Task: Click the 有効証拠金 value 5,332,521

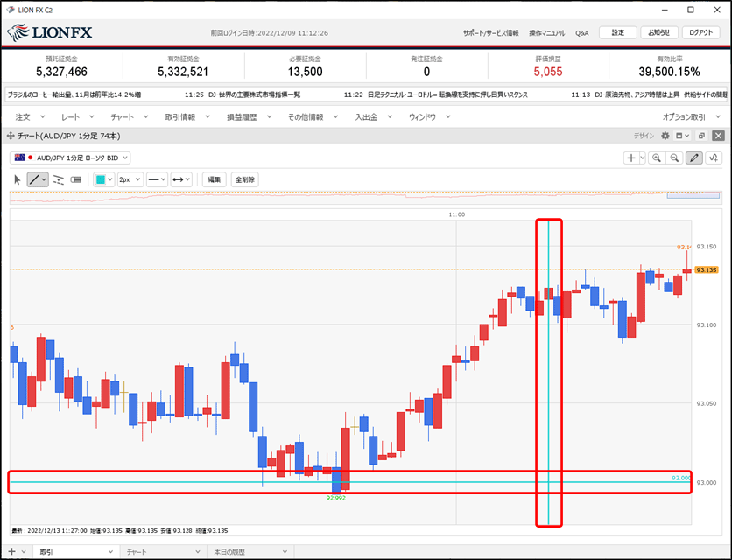Action: click(x=183, y=72)
